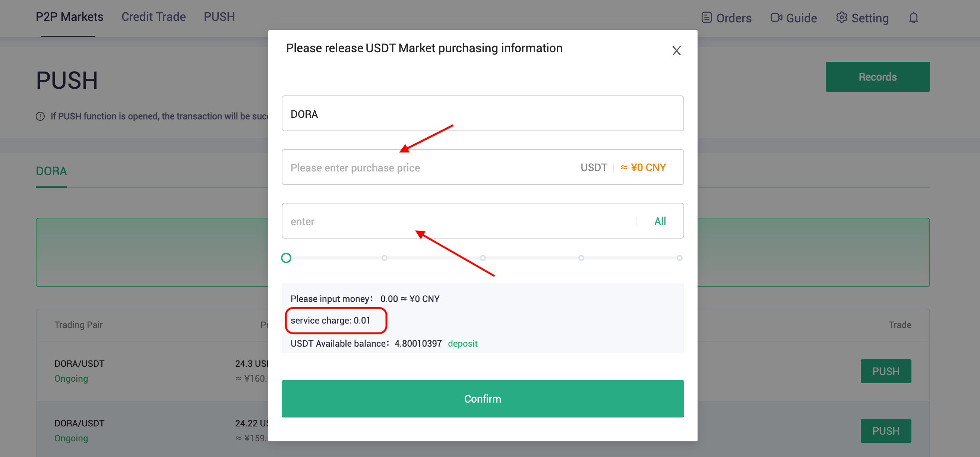Click info icon beside PUSH notice
Image resolution: width=980 pixels, height=457 pixels.
click(x=40, y=116)
